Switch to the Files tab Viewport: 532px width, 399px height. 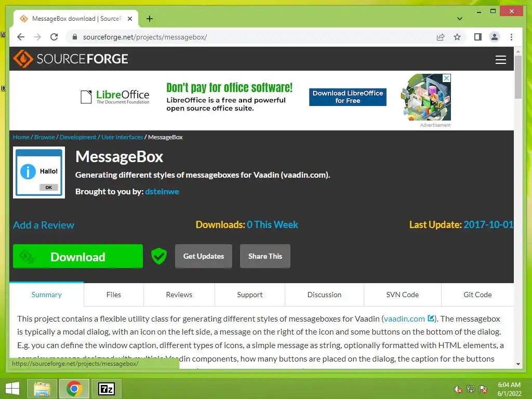click(114, 295)
